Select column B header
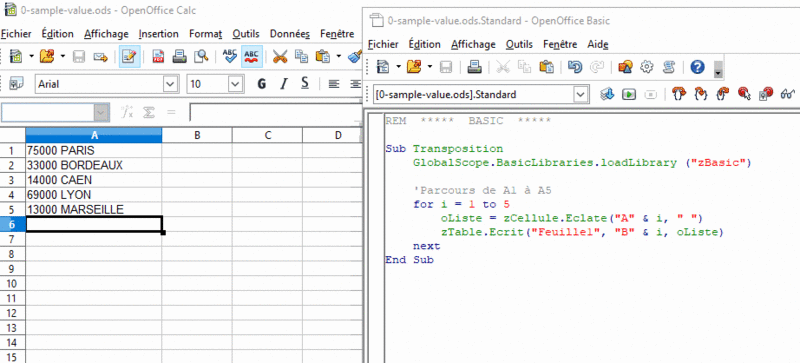 click(x=197, y=135)
